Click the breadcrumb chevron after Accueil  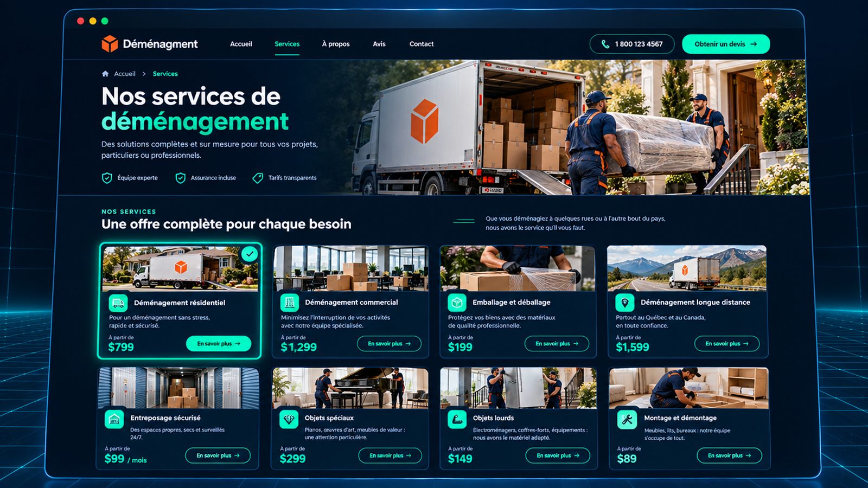tap(144, 74)
